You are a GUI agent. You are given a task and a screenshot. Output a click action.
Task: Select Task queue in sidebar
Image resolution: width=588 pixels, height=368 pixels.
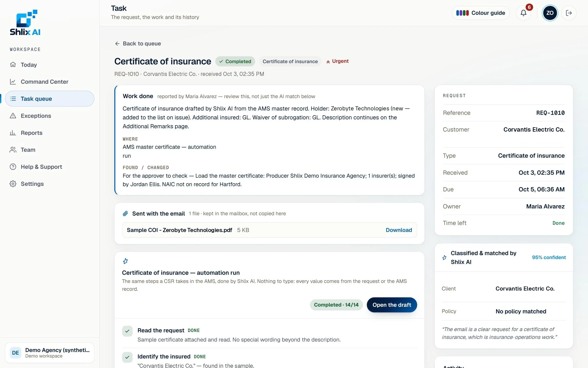pos(50,99)
